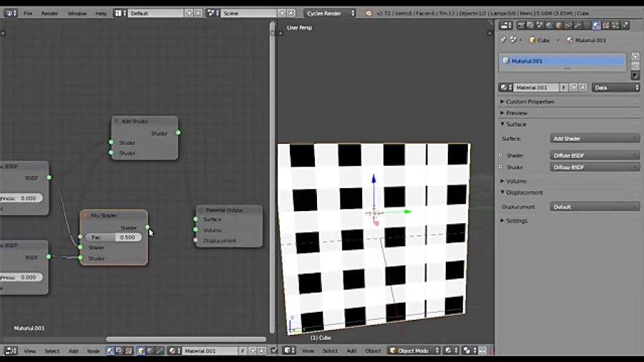644x362 pixels.
Task: Open the Cycles Render engine dropdown
Action: click(329, 13)
